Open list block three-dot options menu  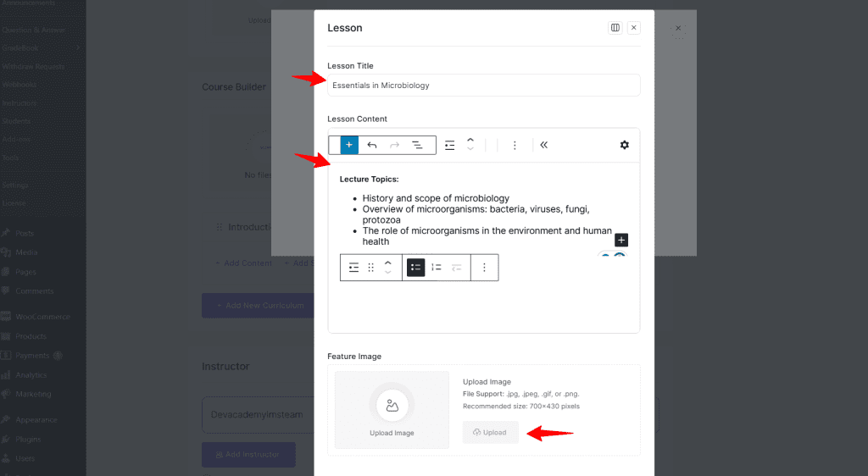[x=485, y=267]
